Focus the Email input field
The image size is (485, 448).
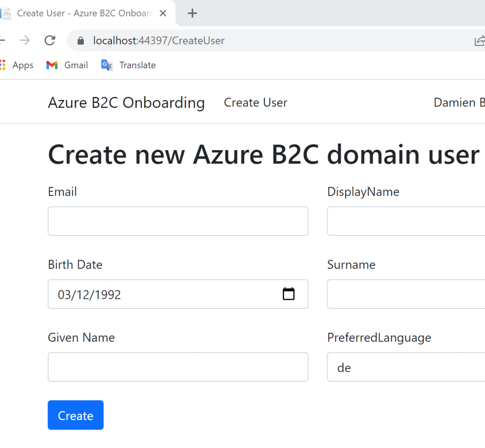178,221
